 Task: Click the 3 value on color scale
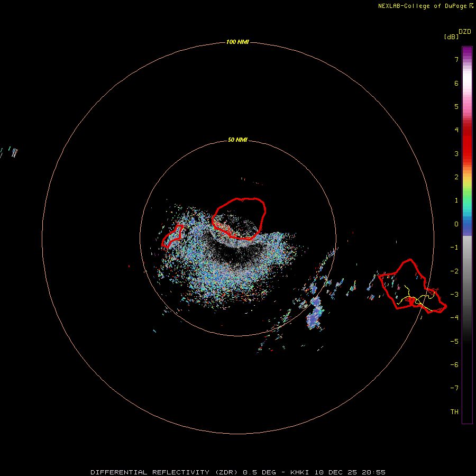[456, 153]
